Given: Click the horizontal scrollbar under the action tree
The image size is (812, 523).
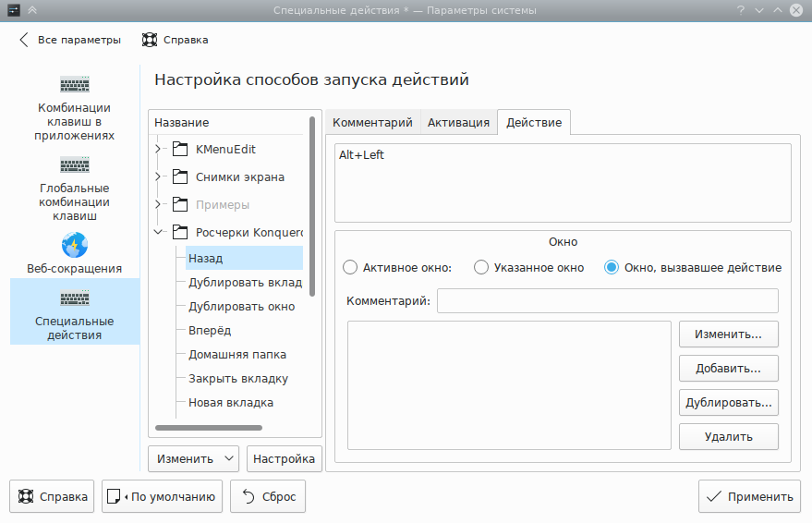Looking at the screenshot, I should [209, 428].
